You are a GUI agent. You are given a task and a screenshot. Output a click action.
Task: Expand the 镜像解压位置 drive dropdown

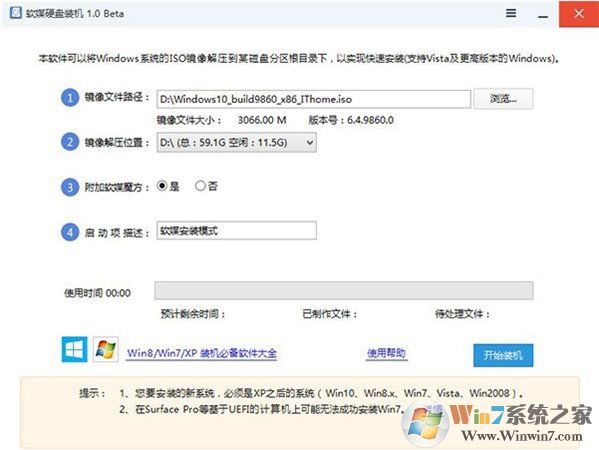coord(236,143)
